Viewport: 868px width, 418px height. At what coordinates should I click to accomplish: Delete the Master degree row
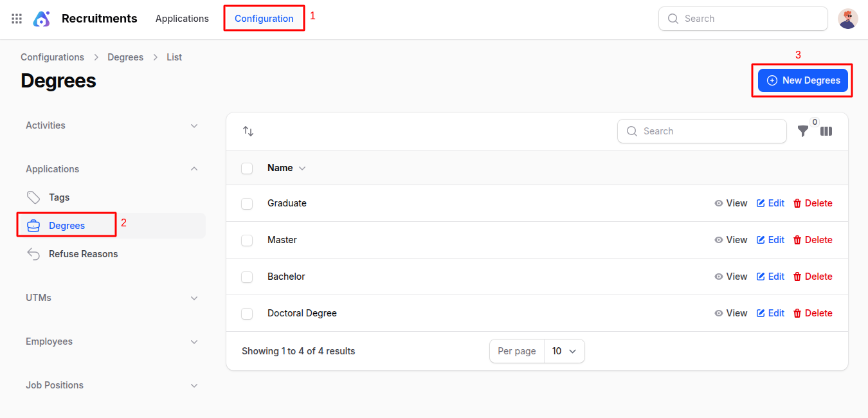[813, 240]
